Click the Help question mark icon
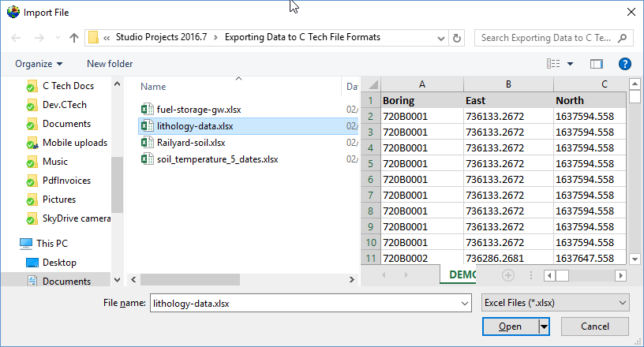644x347 pixels. click(x=624, y=64)
